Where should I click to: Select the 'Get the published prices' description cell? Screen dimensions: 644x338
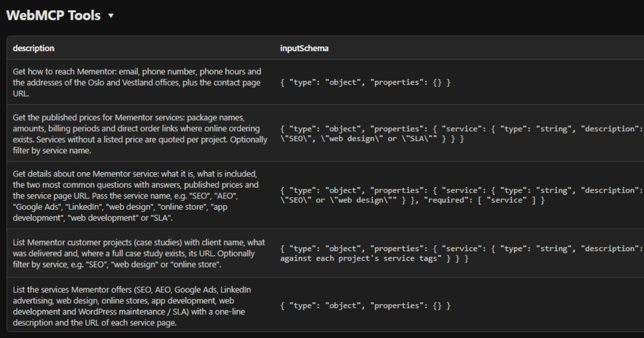pyautogui.click(x=140, y=134)
